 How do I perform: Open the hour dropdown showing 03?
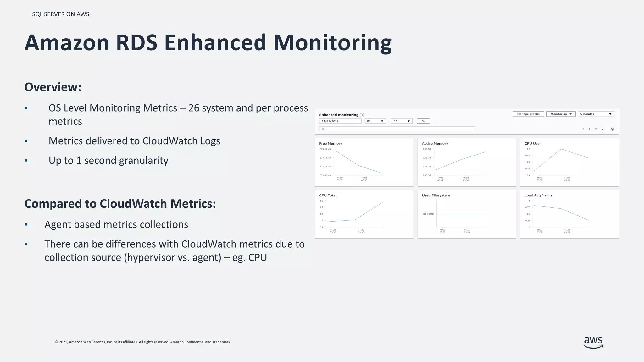375,121
